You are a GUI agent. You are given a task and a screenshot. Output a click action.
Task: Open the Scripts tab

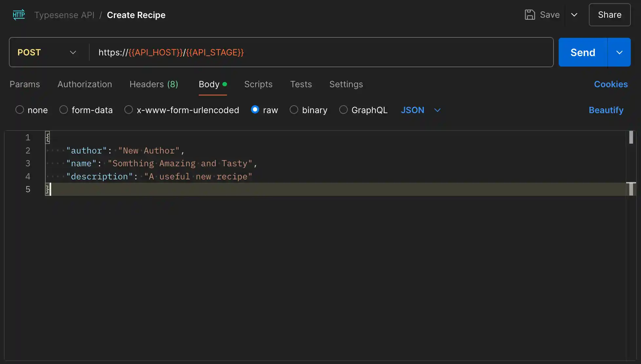[258, 84]
